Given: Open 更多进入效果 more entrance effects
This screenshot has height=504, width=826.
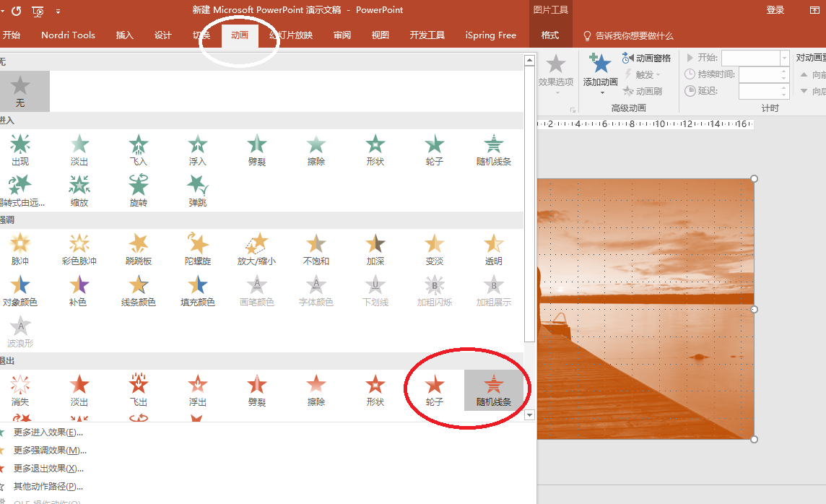Looking at the screenshot, I should pyautogui.click(x=48, y=433).
